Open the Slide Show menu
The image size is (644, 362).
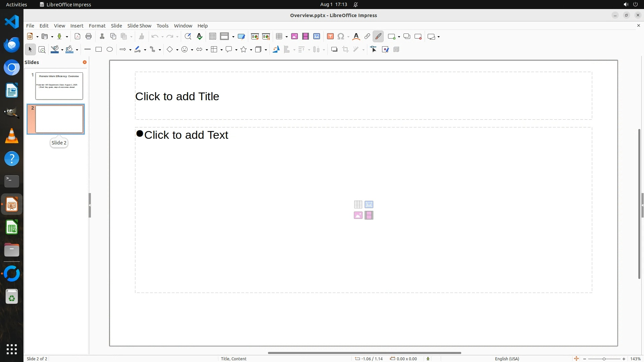point(139,26)
